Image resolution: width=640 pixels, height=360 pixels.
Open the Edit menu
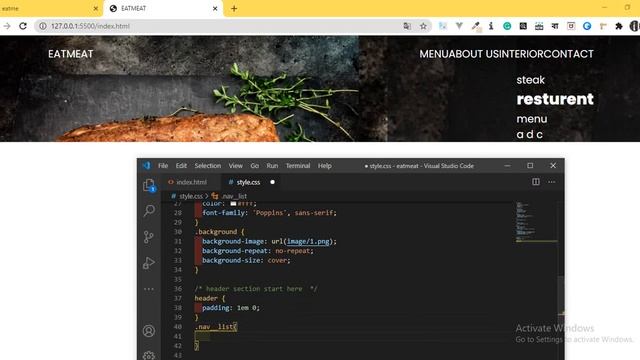tap(181, 166)
